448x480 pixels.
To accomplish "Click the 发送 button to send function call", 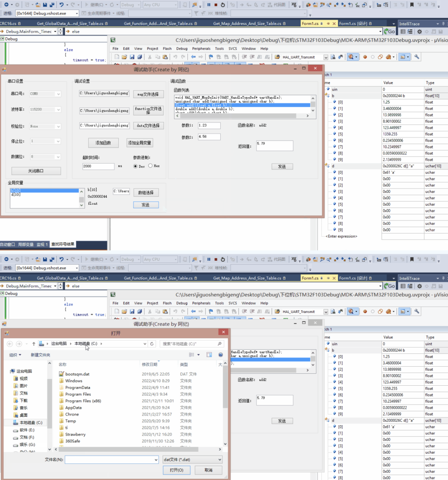I will click(x=283, y=166).
